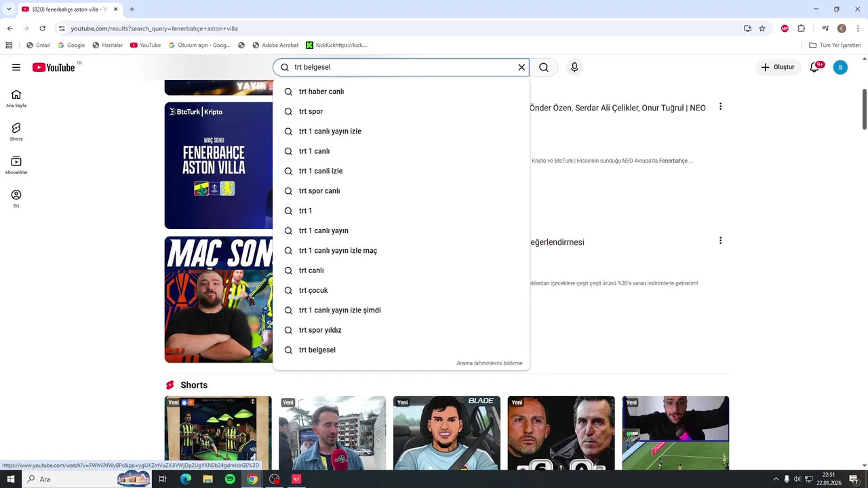
Task: Open Abonelikler in the sidebar
Action: (x=16, y=165)
